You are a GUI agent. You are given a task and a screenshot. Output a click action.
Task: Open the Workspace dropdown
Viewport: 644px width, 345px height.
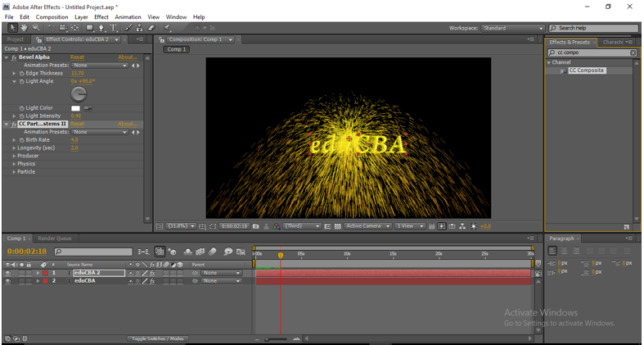511,28
